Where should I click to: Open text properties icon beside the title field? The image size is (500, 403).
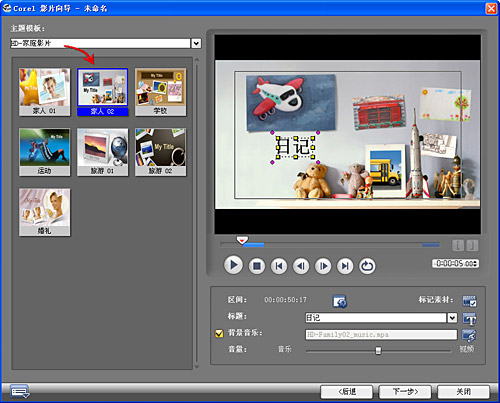[469, 318]
